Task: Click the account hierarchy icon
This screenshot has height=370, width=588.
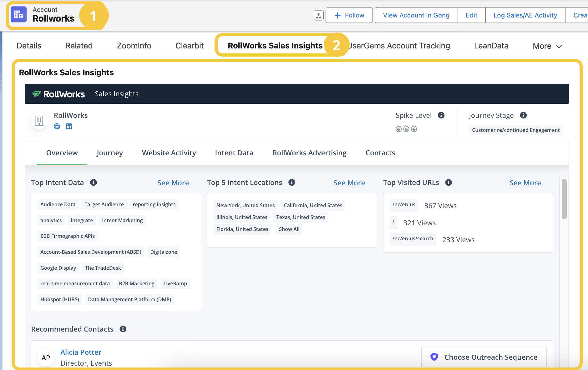Action: pos(318,15)
